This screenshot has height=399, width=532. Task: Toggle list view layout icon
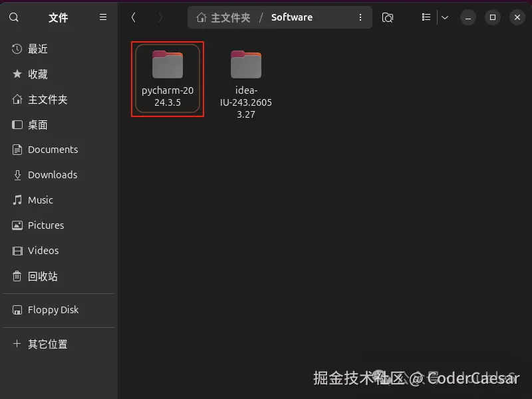(x=426, y=17)
